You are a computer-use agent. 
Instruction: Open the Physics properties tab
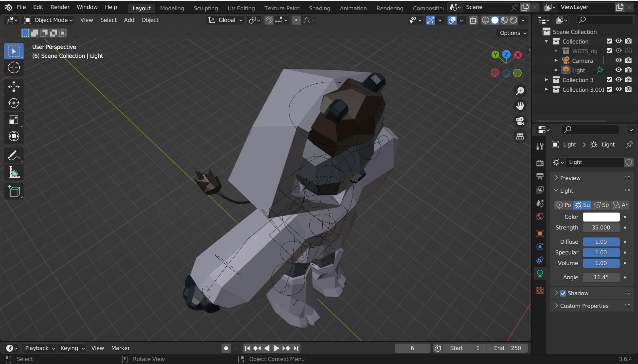(x=540, y=247)
